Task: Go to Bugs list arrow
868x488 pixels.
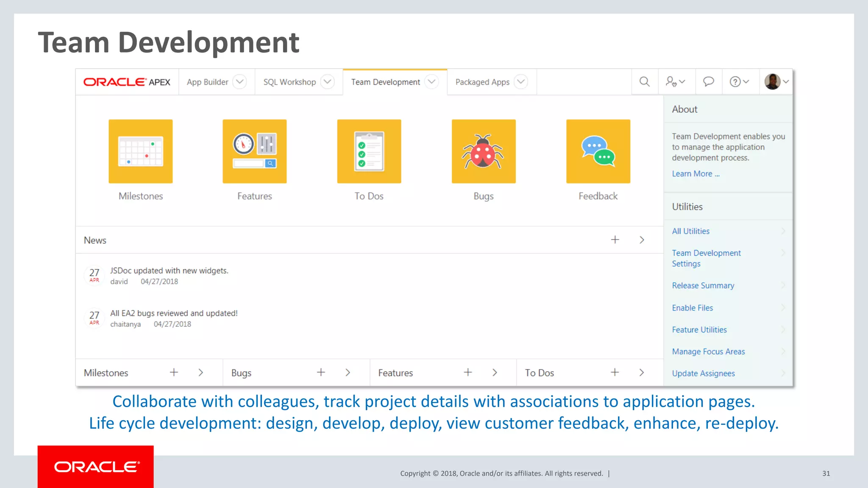Action: click(x=348, y=372)
